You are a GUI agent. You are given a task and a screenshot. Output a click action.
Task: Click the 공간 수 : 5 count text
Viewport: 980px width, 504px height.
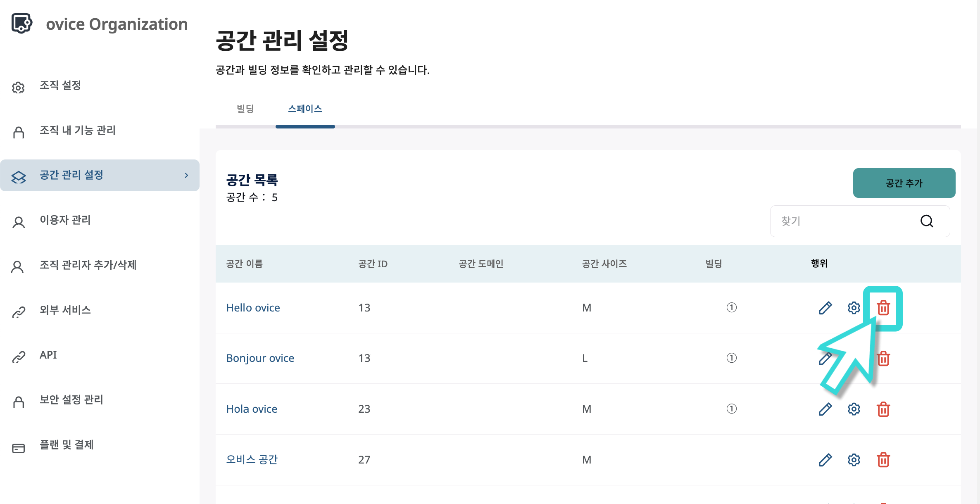pos(252,197)
